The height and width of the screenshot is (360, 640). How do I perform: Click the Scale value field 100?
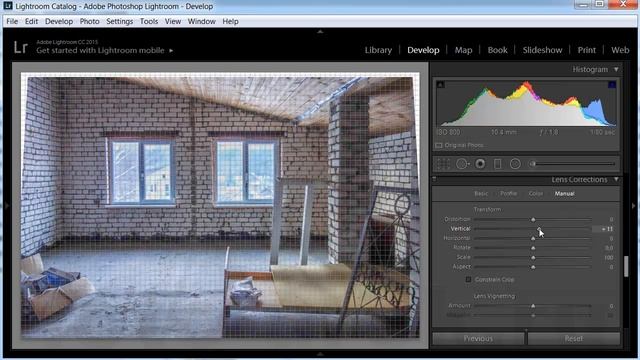pyautogui.click(x=609, y=258)
